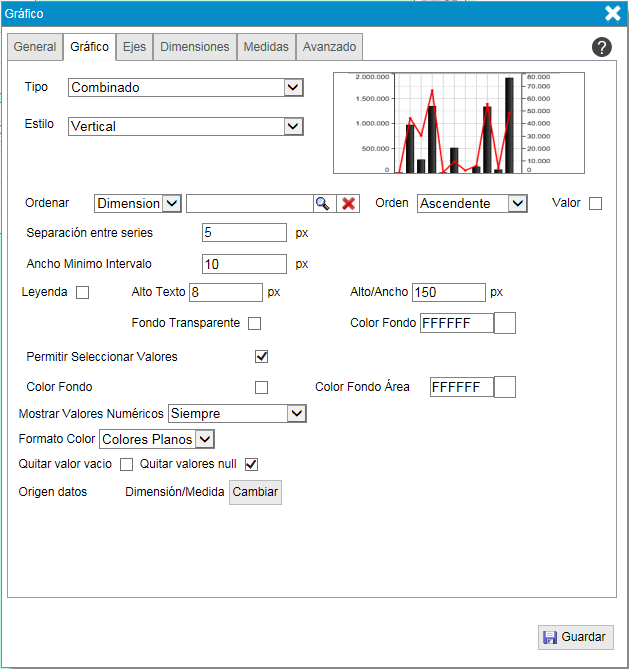Open the Tipo dropdown showing Combinado

[x=186, y=88]
